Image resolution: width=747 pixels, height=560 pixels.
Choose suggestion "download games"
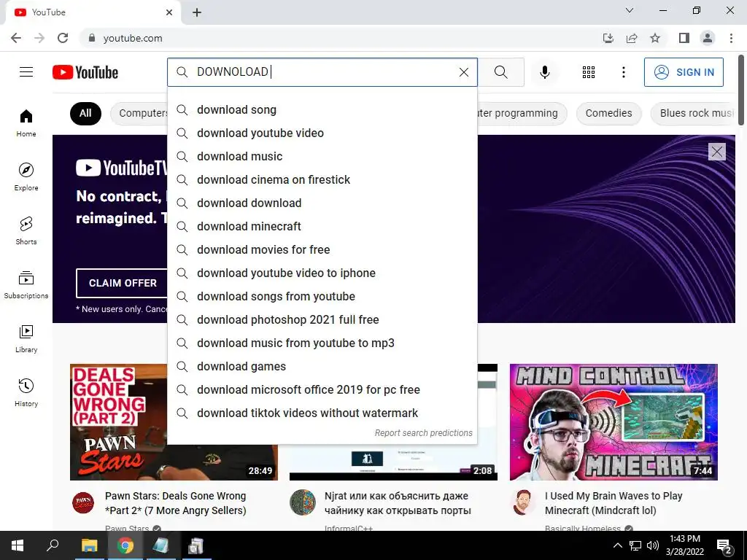[322, 366]
